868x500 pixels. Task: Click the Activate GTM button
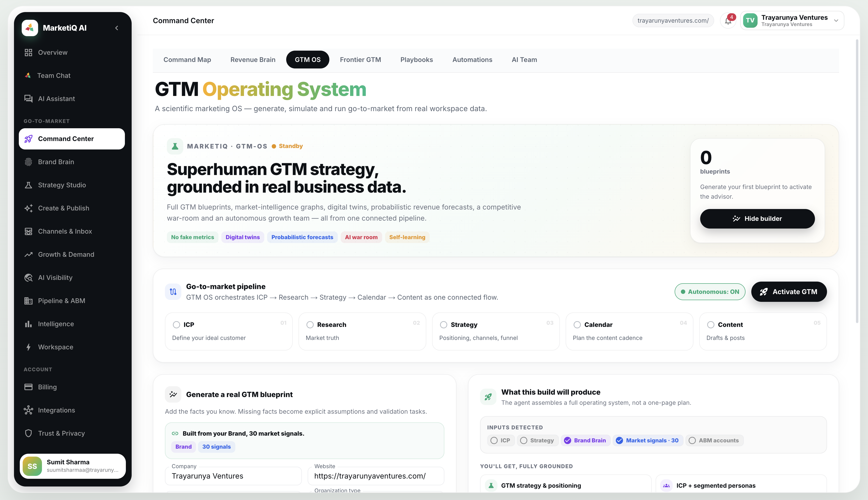789,292
